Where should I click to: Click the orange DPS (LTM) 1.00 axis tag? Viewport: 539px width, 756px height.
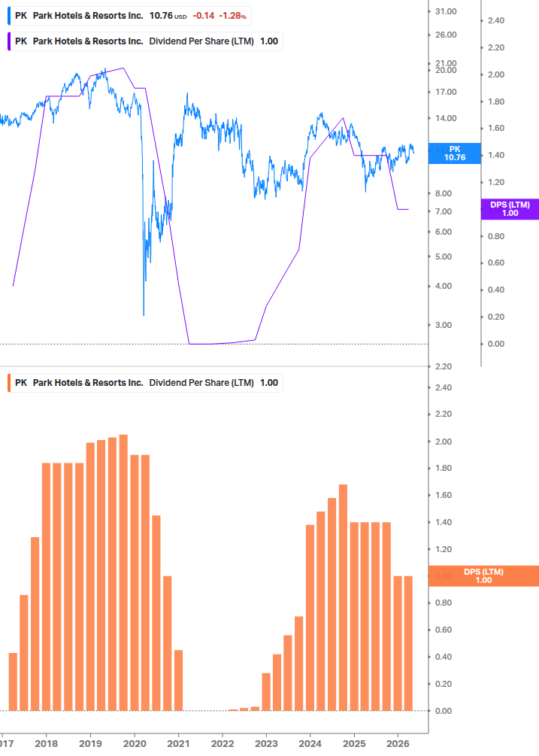click(483, 576)
